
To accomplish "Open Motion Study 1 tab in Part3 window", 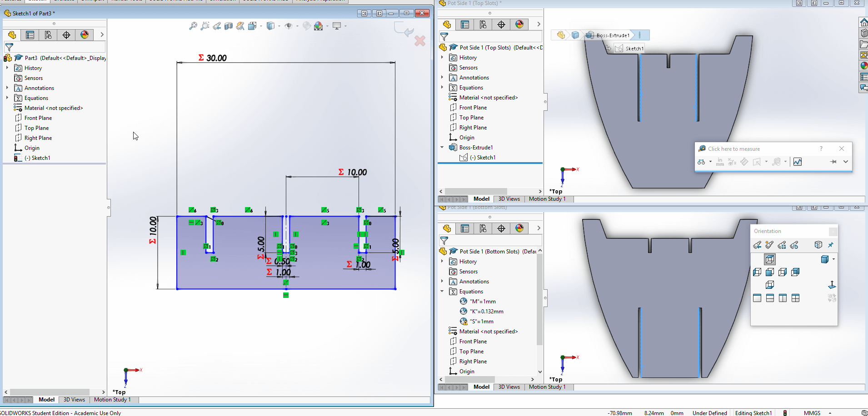I will (112, 400).
